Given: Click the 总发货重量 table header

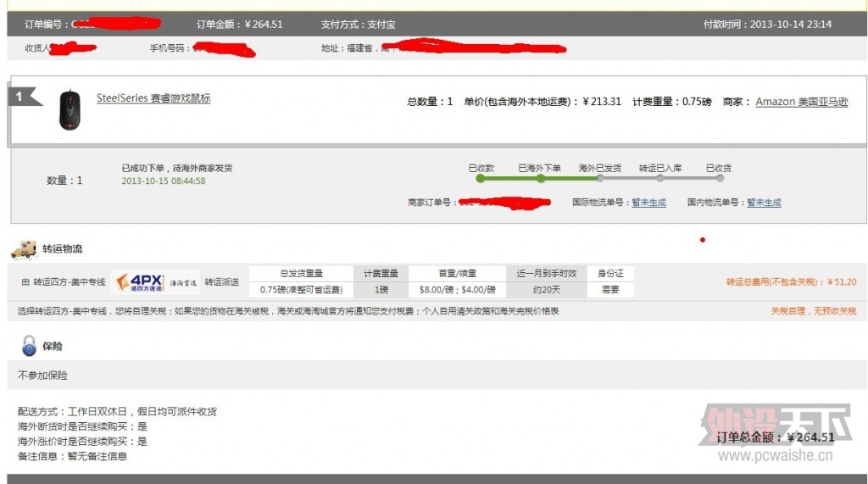Looking at the screenshot, I should point(301,274).
